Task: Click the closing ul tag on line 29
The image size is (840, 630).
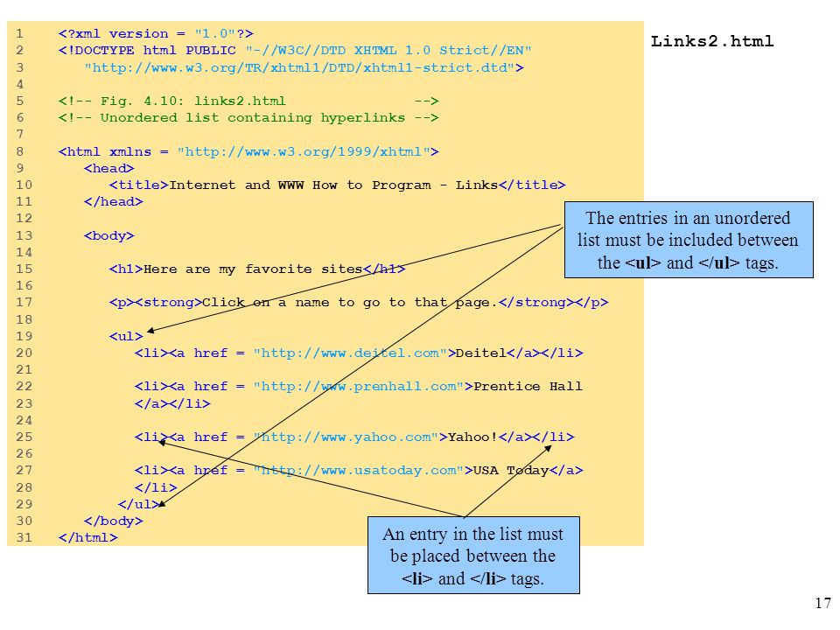Action: point(139,504)
